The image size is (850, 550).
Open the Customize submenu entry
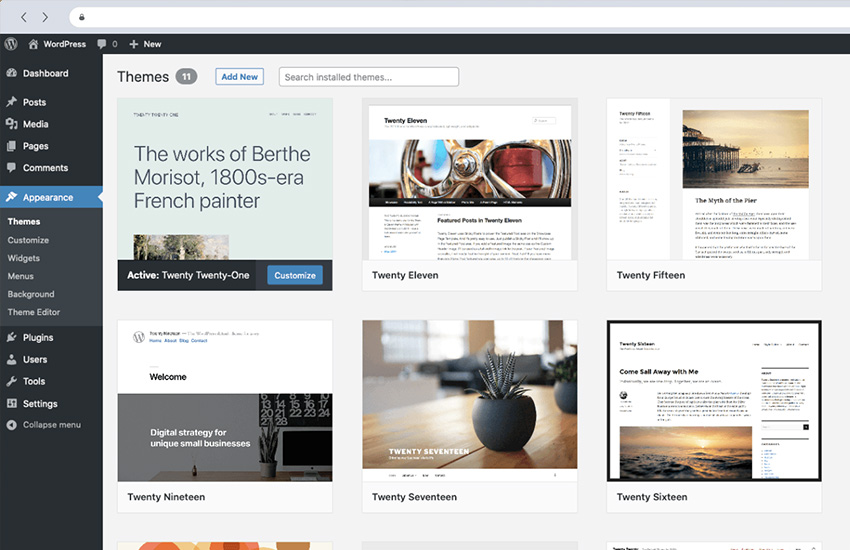pyautogui.click(x=28, y=240)
